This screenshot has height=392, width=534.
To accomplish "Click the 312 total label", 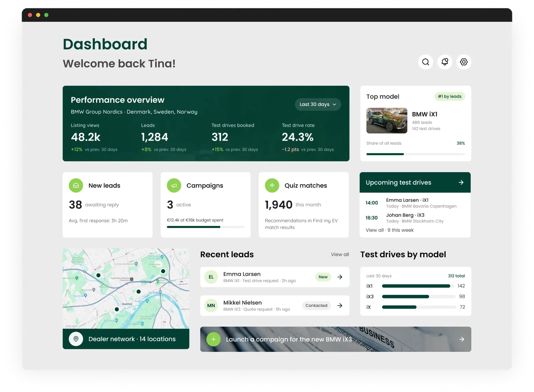I will point(456,276).
